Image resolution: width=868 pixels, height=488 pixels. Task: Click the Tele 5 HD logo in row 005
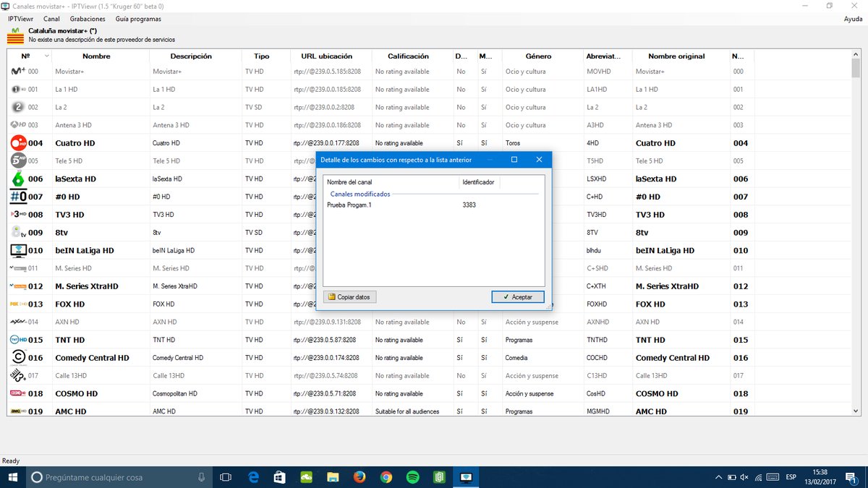point(18,160)
